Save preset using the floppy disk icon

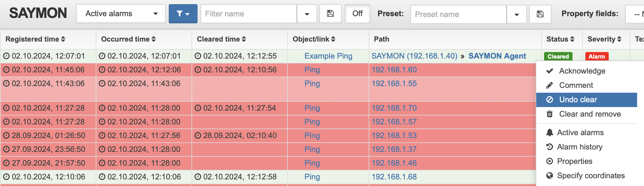pyautogui.click(x=540, y=14)
